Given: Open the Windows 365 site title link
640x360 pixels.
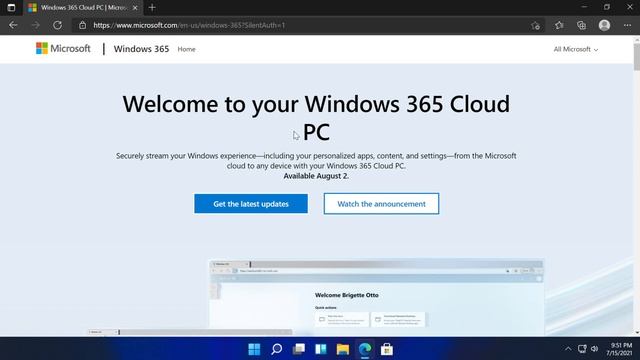Looking at the screenshot, I should [x=141, y=49].
